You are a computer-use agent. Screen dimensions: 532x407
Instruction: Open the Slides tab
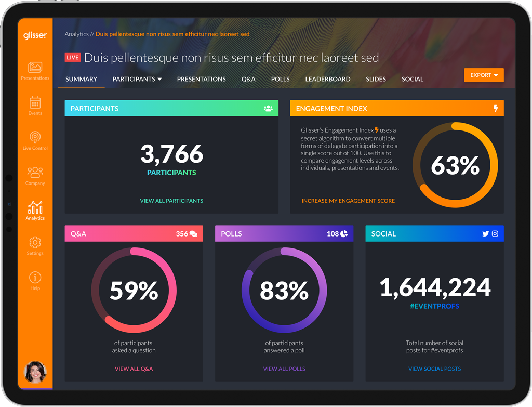tap(376, 79)
